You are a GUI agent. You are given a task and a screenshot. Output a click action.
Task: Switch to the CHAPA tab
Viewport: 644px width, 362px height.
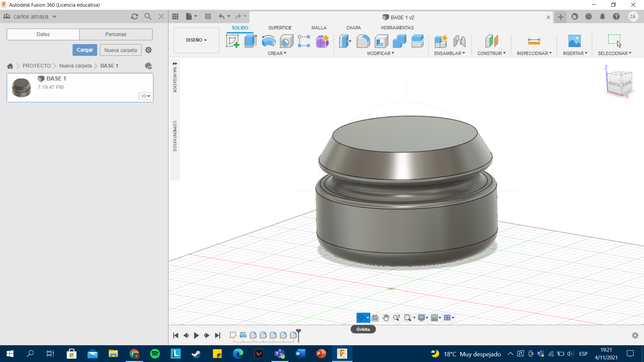pos(354,28)
